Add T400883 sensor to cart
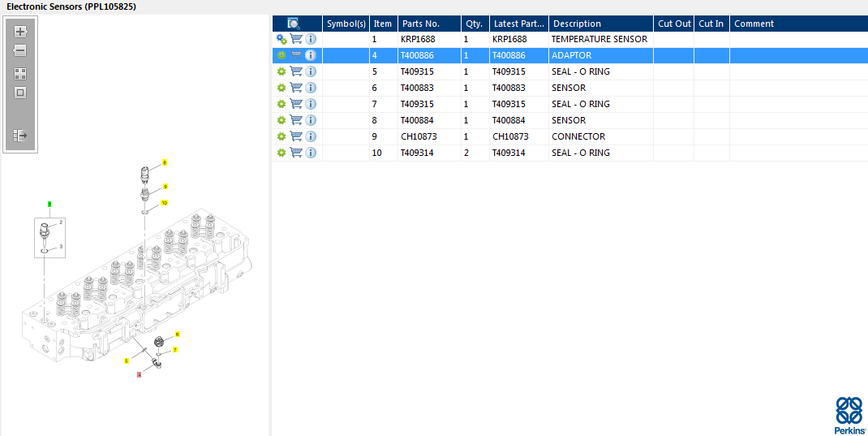This screenshot has width=868, height=436. [297, 87]
